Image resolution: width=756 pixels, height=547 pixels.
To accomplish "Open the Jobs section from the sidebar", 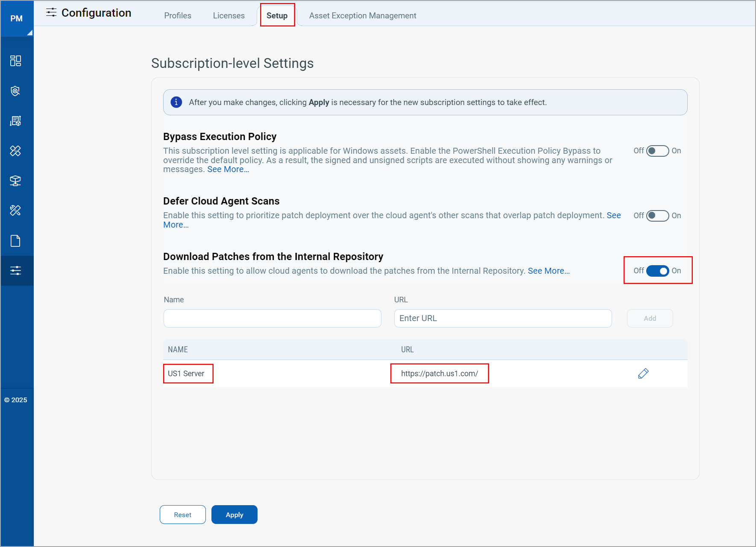I will pos(16,120).
